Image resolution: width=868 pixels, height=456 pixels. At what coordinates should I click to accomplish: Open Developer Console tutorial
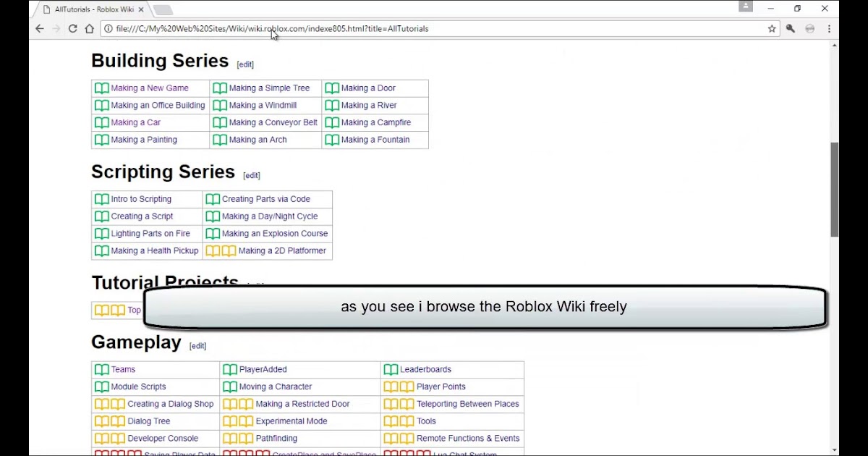click(x=163, y=439)
